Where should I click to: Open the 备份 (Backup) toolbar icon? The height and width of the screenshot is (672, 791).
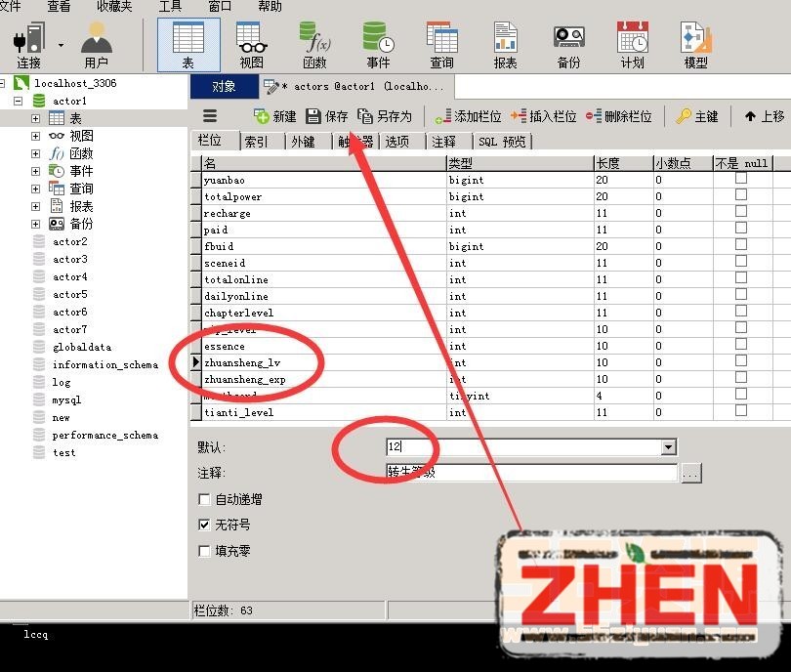tap(568, 44)
